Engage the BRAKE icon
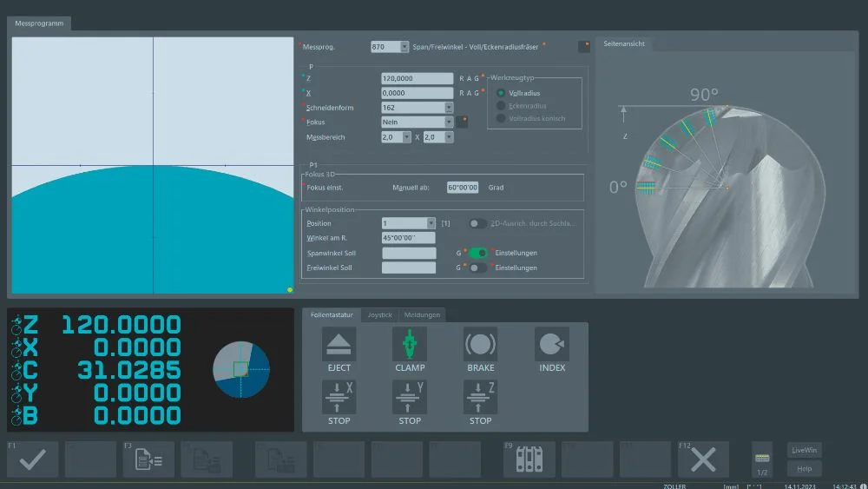 [x=480, y=345]
